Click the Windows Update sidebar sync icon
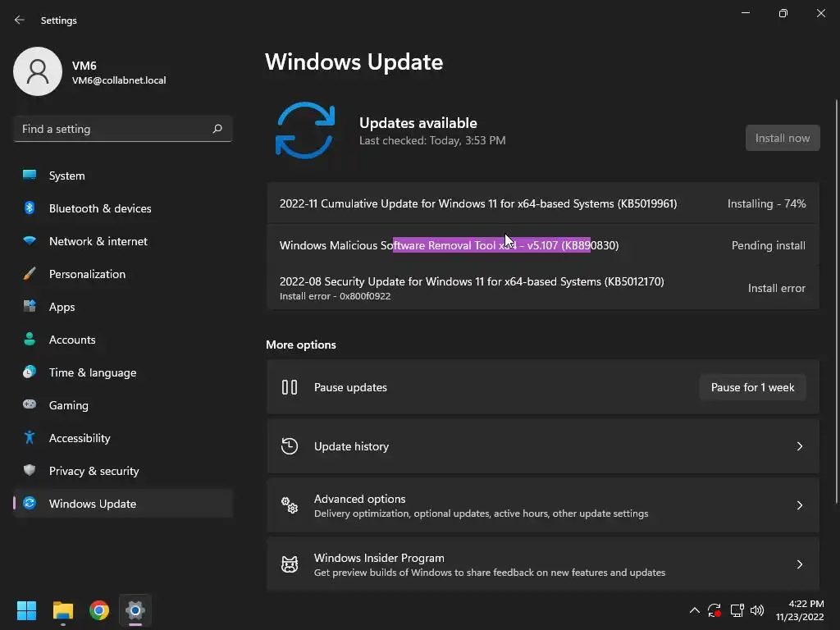Screen dimensions: 840x630 click(30, 503)
